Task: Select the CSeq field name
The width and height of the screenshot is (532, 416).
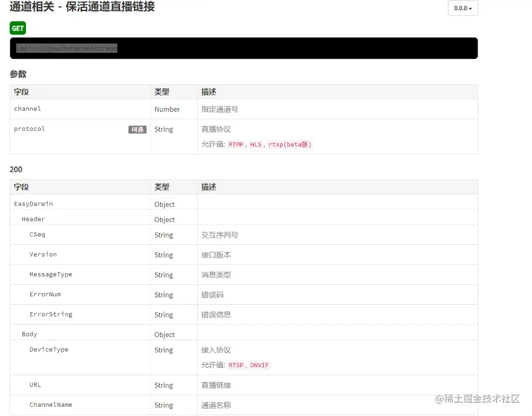Action: pos(37,234)
